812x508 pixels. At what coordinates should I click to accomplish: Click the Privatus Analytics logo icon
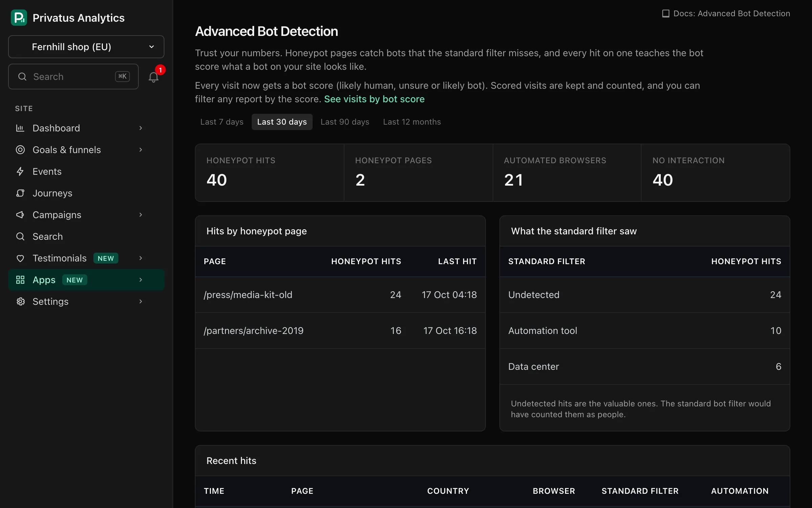click(x=19, y=18)
